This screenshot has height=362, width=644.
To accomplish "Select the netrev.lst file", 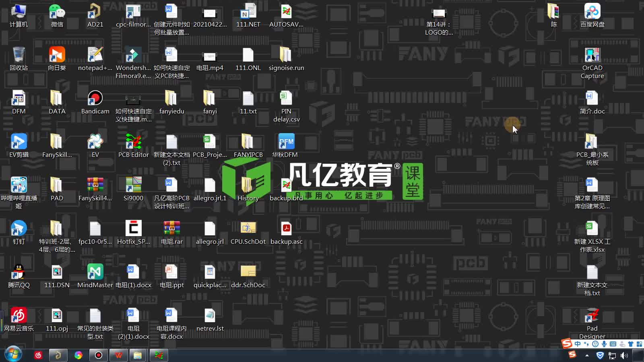I will [x=210, y=319].
